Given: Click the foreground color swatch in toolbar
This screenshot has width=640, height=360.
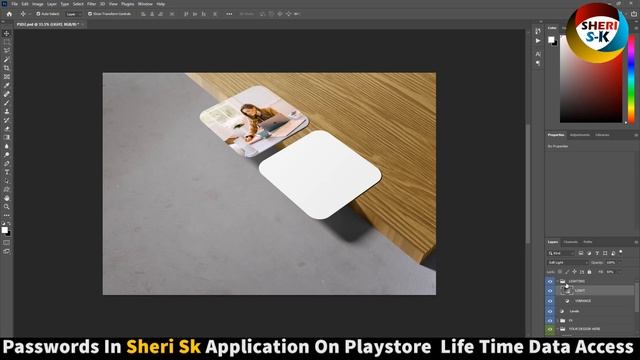Looking at the screenshot, I should tap(4, 230).
